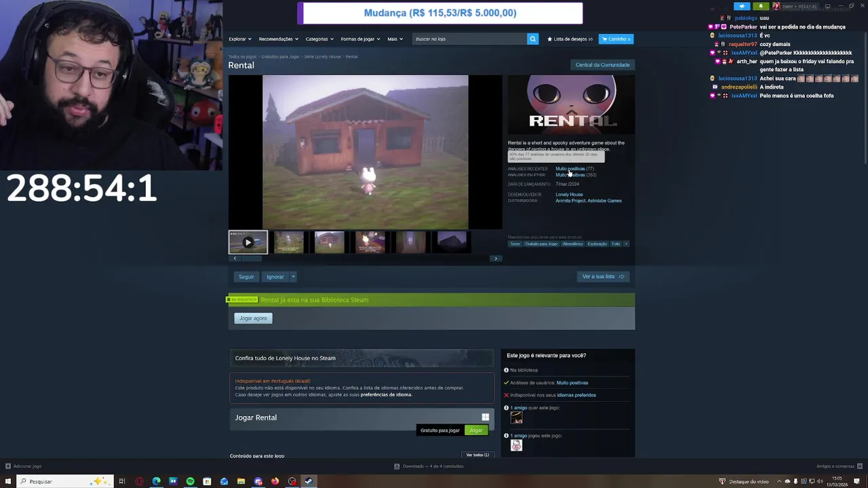Open the Formas de jogar menu
Viewport: 868px width, 488px height.
click(360, 39)
